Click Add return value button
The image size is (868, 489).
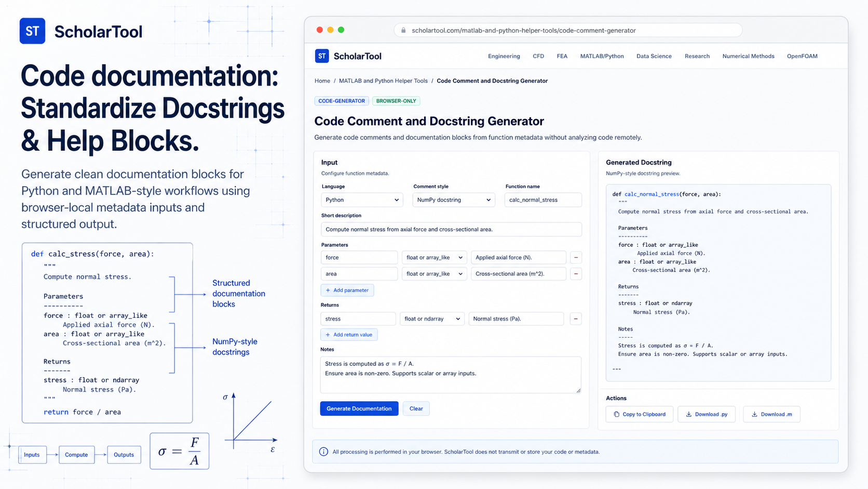(x=349, y=335)
